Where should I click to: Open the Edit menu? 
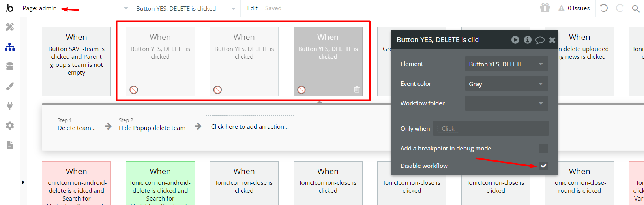coord(252,8)
